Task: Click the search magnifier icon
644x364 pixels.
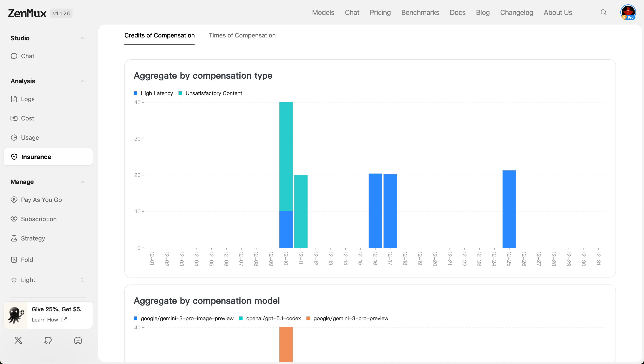Action: pyautogui.click(x=603, y=12)
